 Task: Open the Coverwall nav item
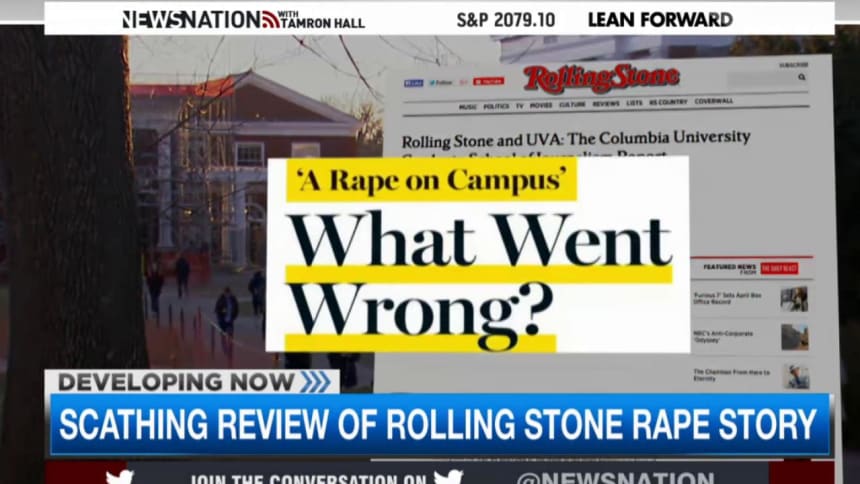pyautogui.click(x=714, y=101)
